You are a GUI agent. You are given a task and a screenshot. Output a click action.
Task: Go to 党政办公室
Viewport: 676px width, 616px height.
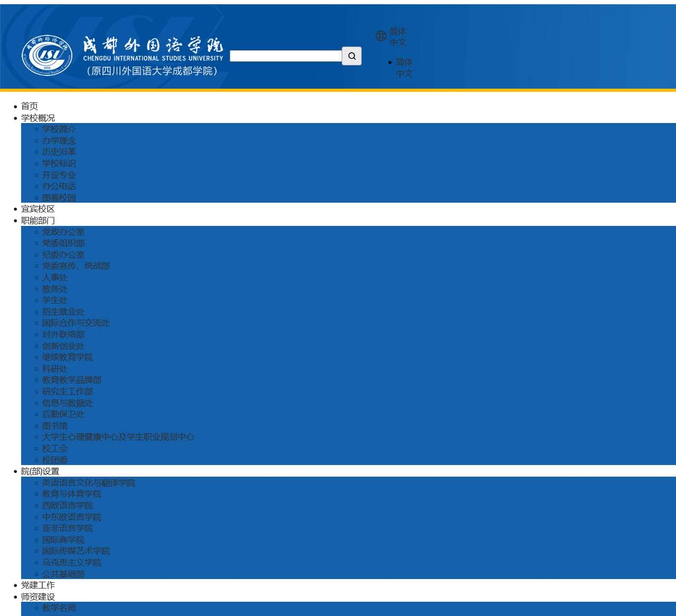63,232
